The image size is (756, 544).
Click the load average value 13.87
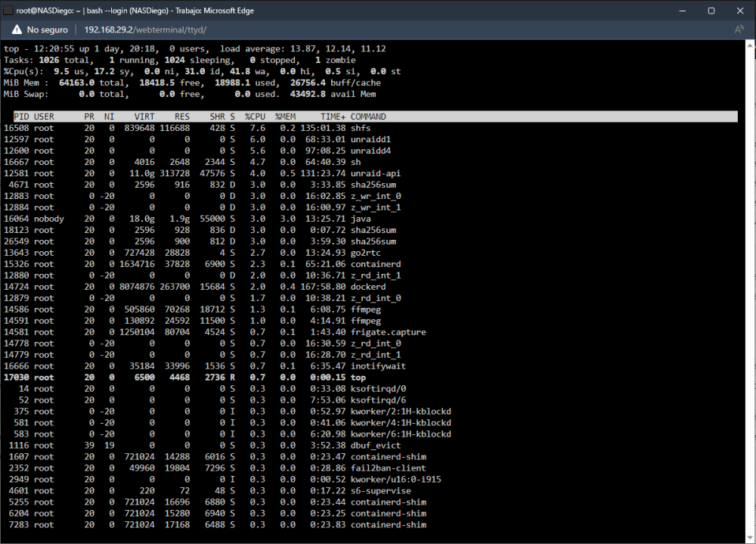[304, 48]
